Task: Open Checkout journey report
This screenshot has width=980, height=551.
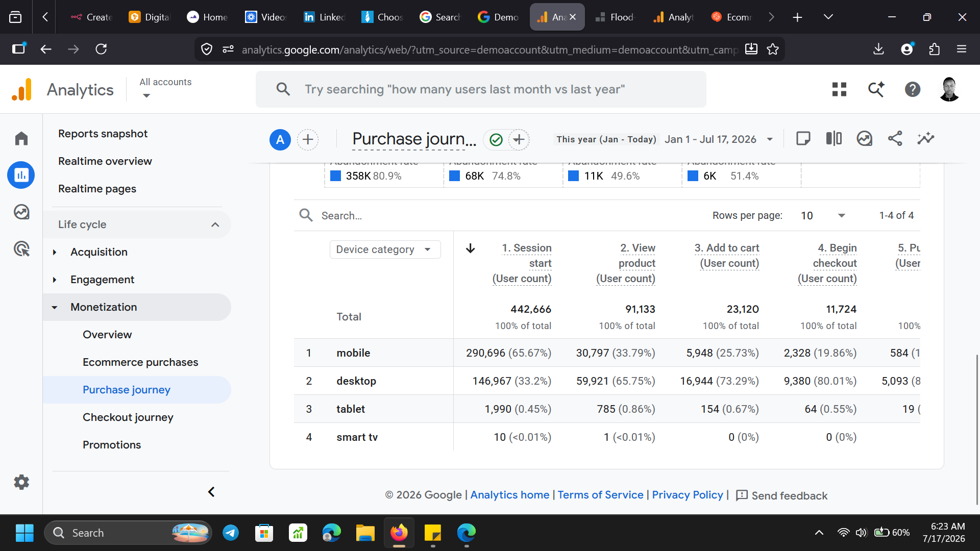Action: (x=128, y=417)
